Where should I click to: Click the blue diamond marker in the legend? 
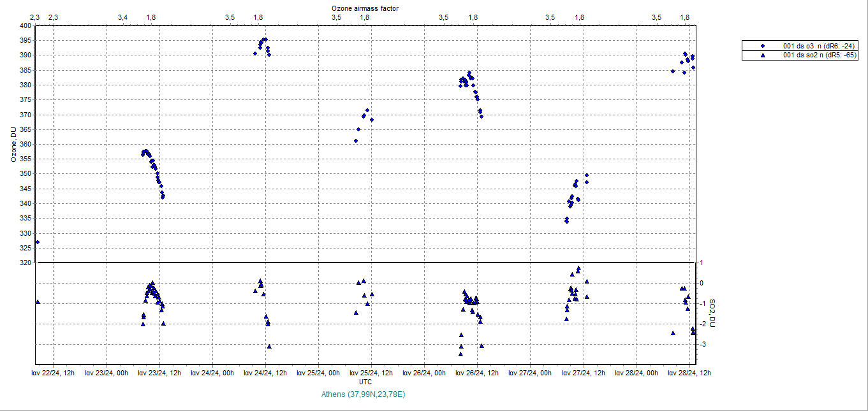(x=763, y=46)
